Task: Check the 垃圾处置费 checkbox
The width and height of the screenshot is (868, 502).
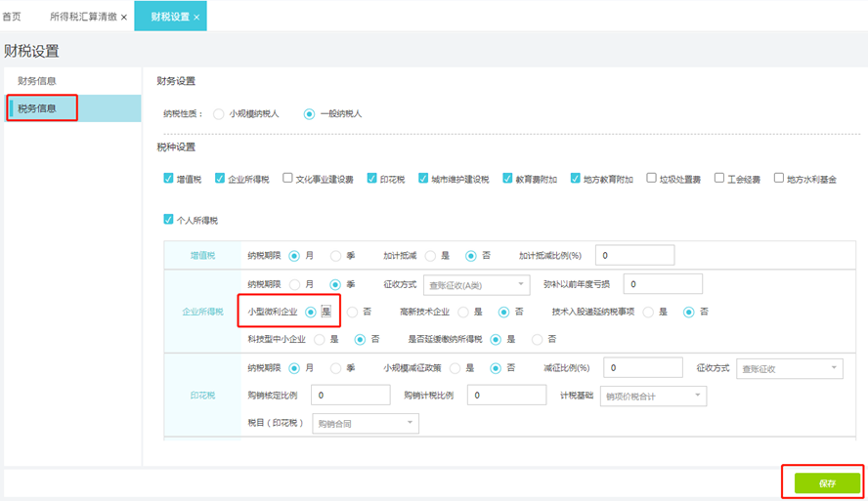Action: [651, 179]
